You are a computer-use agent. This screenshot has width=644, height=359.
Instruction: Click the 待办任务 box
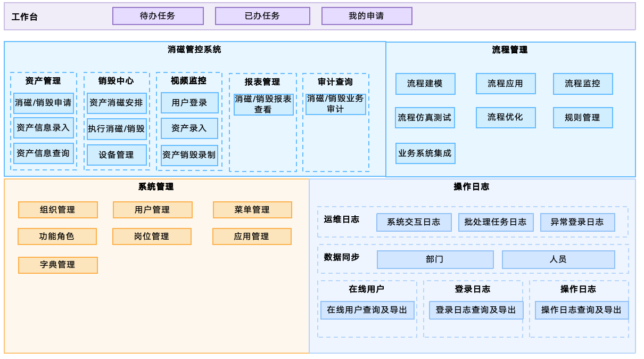click(158, 16)
